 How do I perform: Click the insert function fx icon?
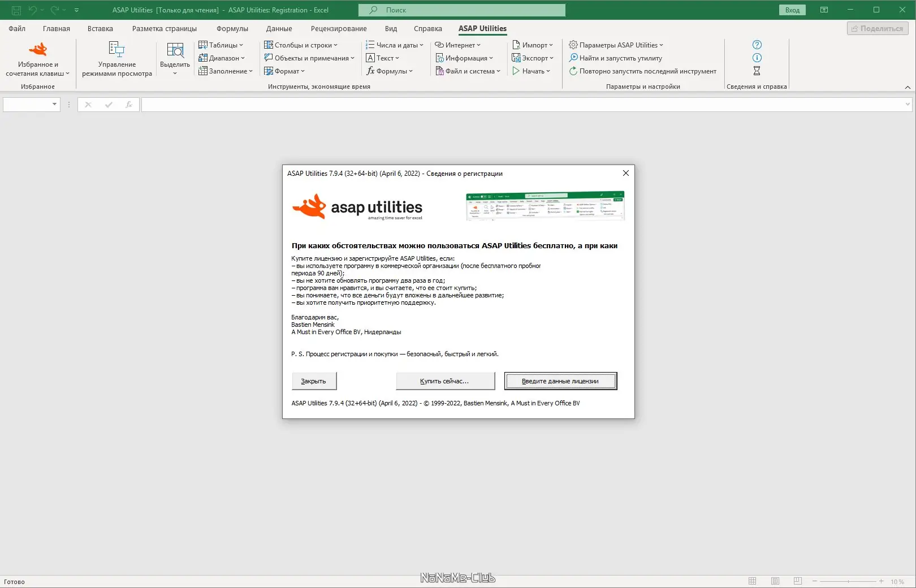coord(129,105)
